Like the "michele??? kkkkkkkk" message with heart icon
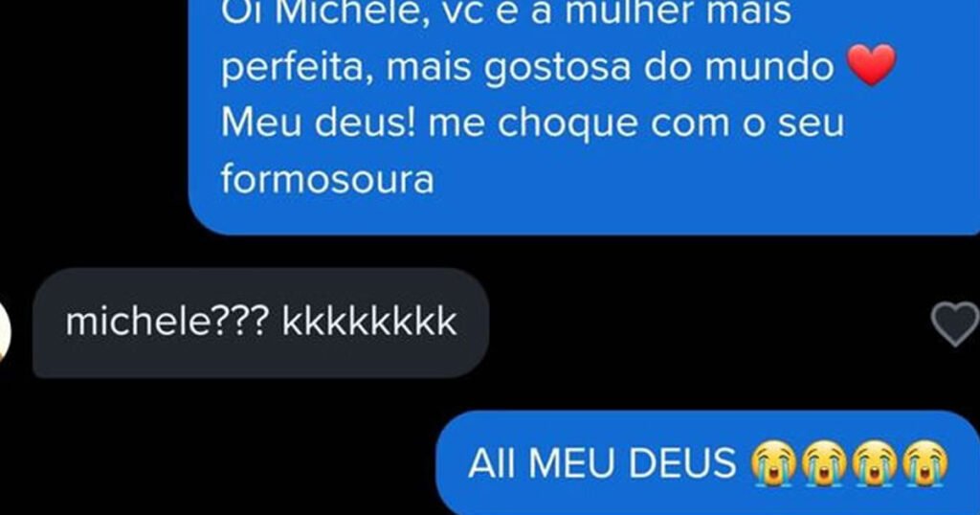 coord(956,324)
